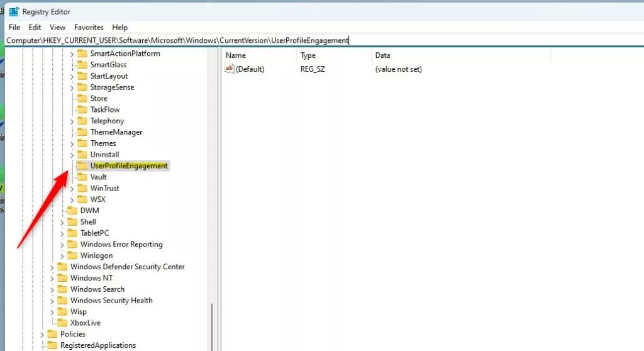Click the DWM folder icon
The height and width of the screenshot is (351, 644).
(72, 211)
